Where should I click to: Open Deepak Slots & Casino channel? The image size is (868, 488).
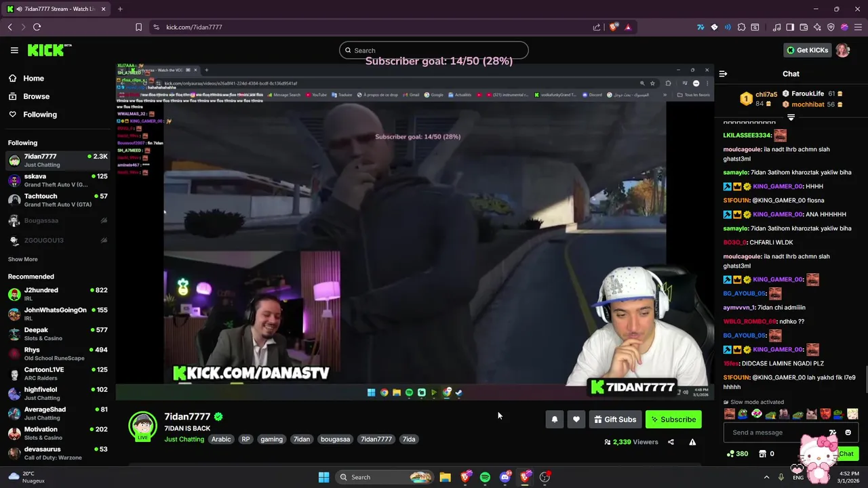(58, 334)
